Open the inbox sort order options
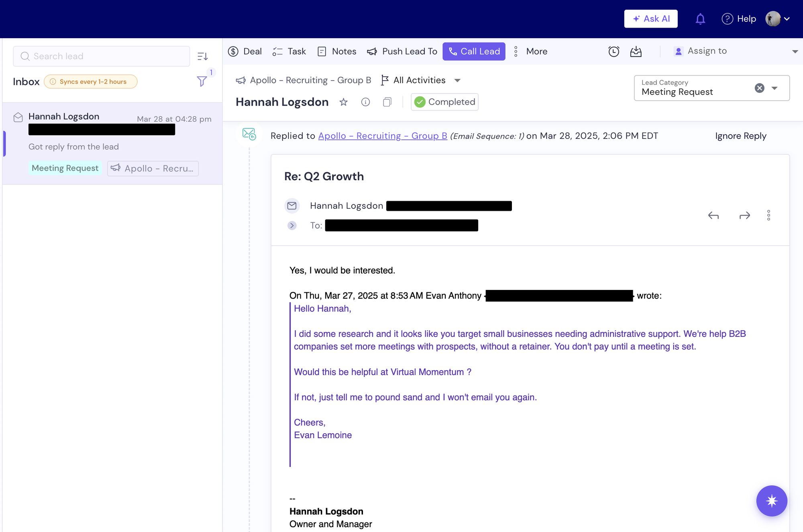The image size is (803, 532). pos(203,56)
